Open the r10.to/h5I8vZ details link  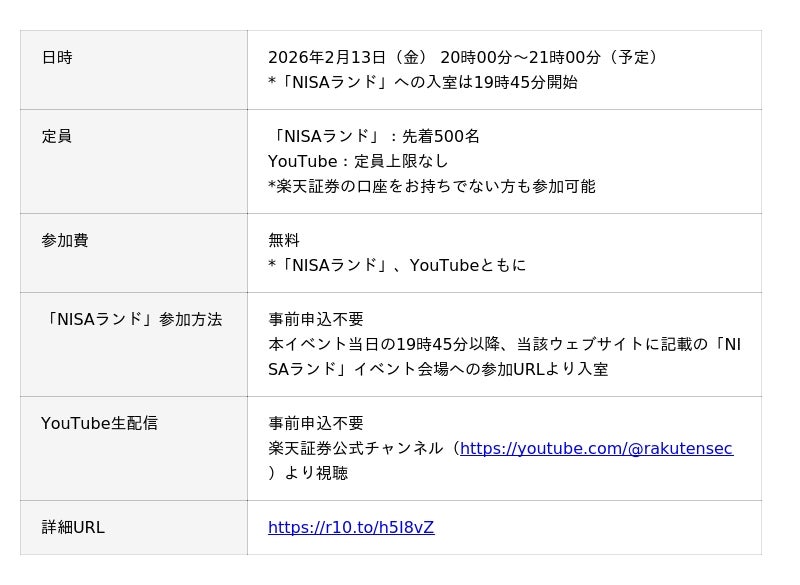(x=351, y=528)
